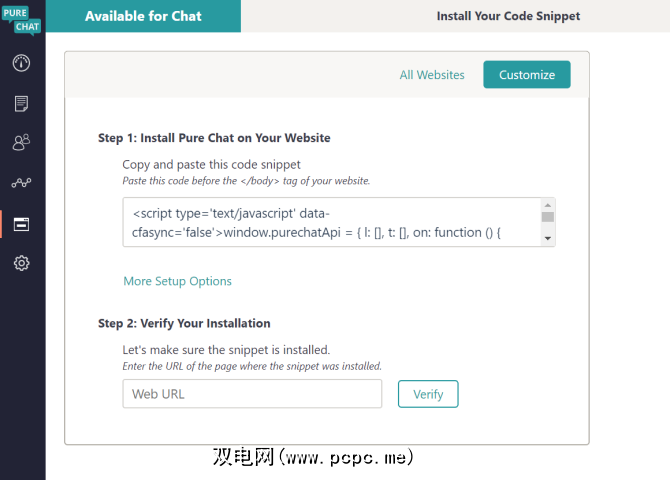Focus the Web URL input field

(252, 394)
